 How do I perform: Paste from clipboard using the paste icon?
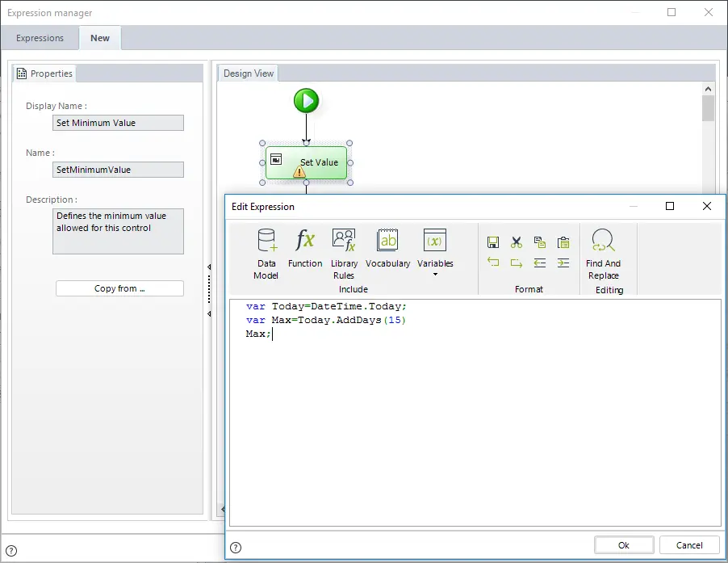pyautogui.click(x=563, y=242)
